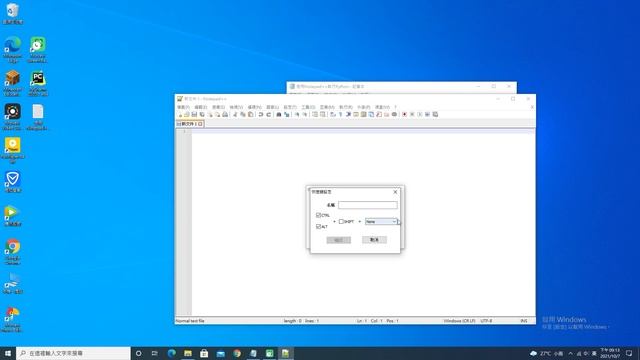Click the Open file toolbar icon
Image resolution: width=640 pixels, height=360 pixels.
point(187,115)
